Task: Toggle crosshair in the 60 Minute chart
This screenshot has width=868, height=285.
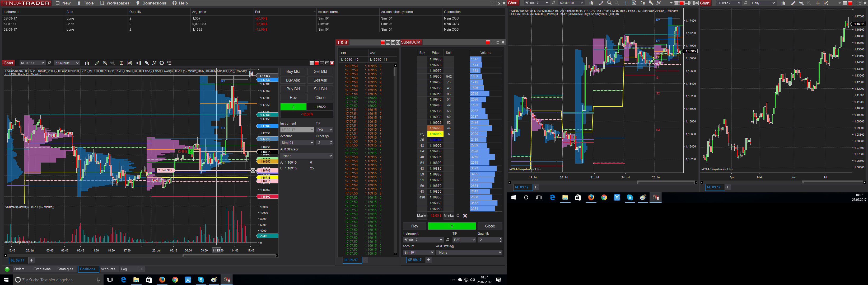Action: (626, 3)
